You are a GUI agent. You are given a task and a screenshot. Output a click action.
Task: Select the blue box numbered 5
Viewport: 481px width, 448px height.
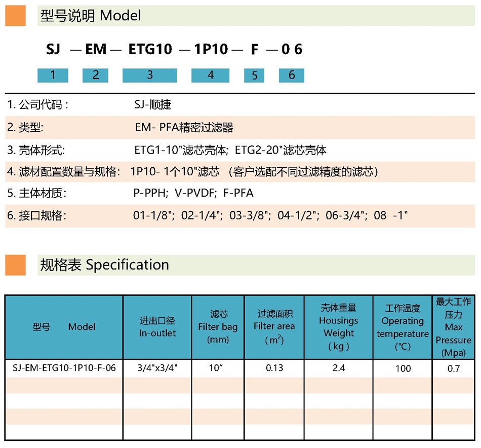(x=254, y=76)
